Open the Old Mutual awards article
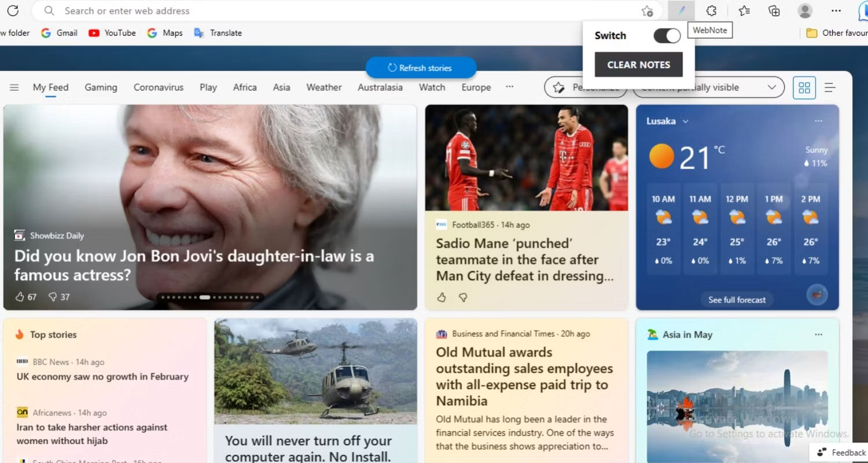Viewport: 868px width, 463px height. (525, 376)
